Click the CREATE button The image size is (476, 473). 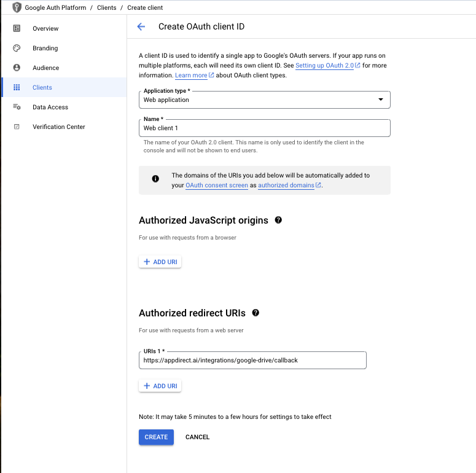pyautogui.click(x=156, y=437)
